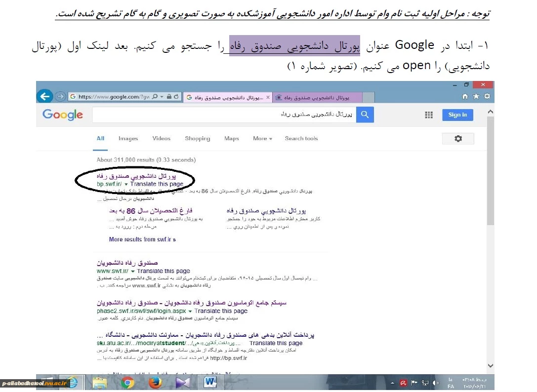Restore down the browser window
Viewport: 537px width, 392px height.
(x=466, y=84)
